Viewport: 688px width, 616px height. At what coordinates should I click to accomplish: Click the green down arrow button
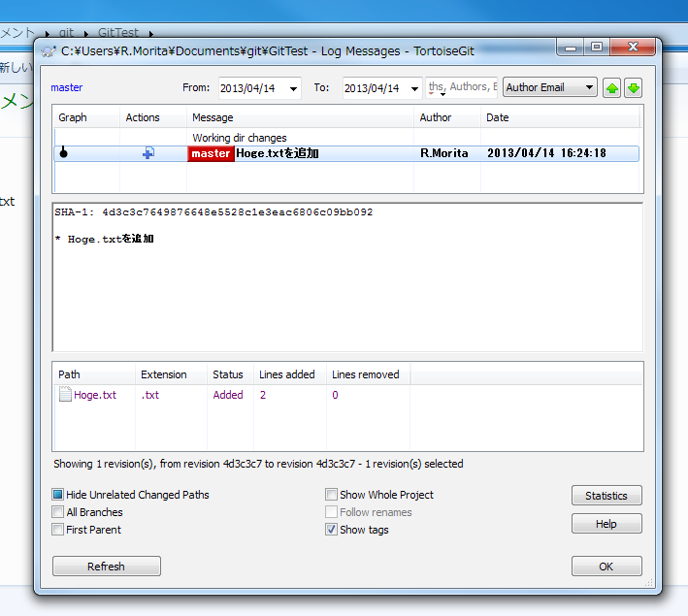click(633, 88)
